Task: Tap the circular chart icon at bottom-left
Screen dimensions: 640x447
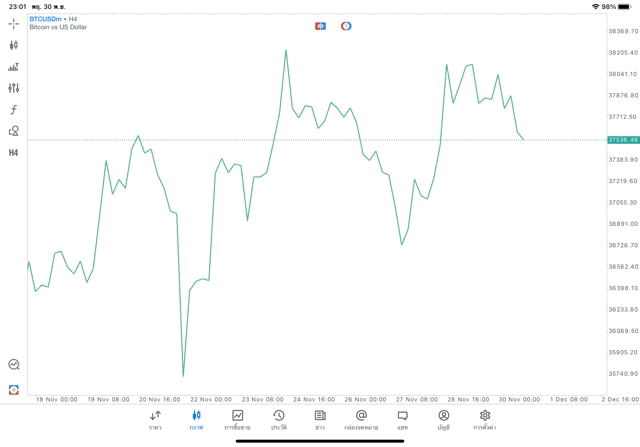Action: 14,365
